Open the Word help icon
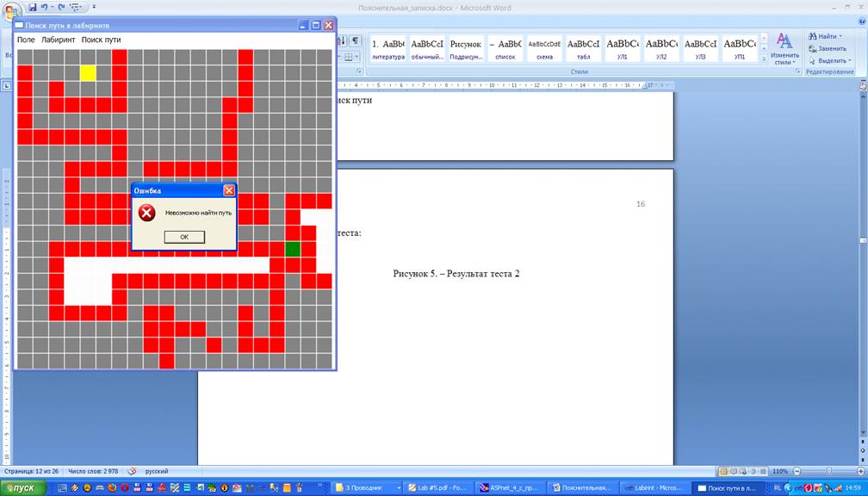 (x=860, y=23)
